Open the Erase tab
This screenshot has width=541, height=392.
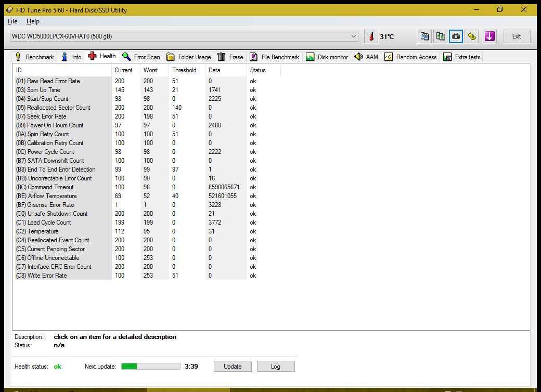(230, 57)
